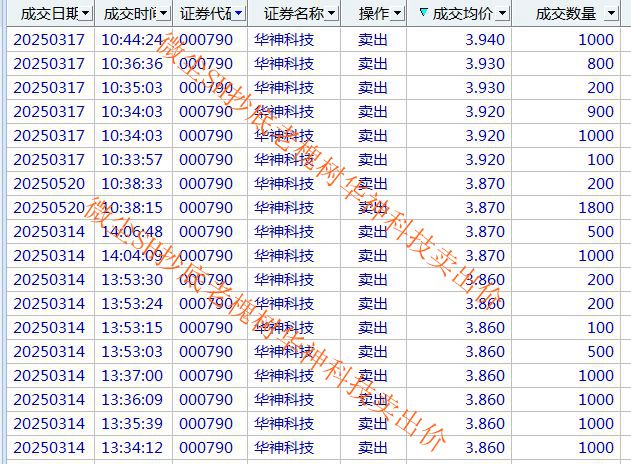Viewport: 631px width, 464px height.
Task: Click quantity 100 in the 13:53:15 row
Action: pos(600,328)
